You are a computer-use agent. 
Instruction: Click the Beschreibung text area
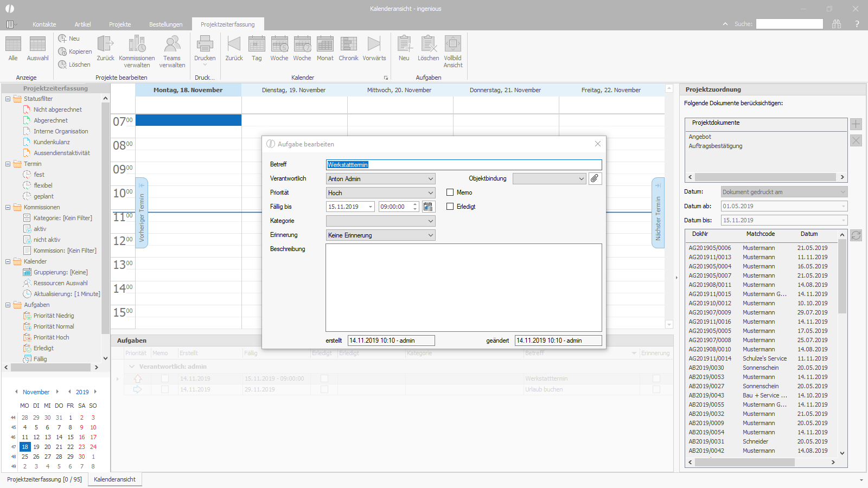click(464, 287)
